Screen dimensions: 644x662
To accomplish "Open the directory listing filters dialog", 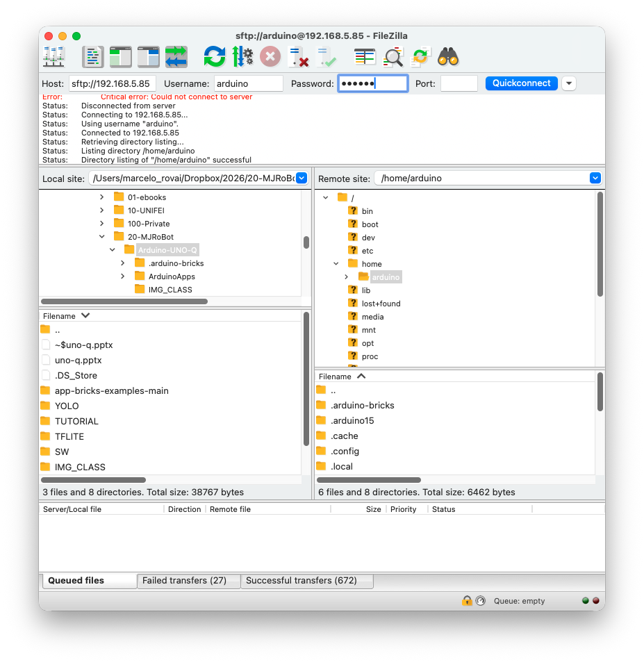I will point(365,56).
